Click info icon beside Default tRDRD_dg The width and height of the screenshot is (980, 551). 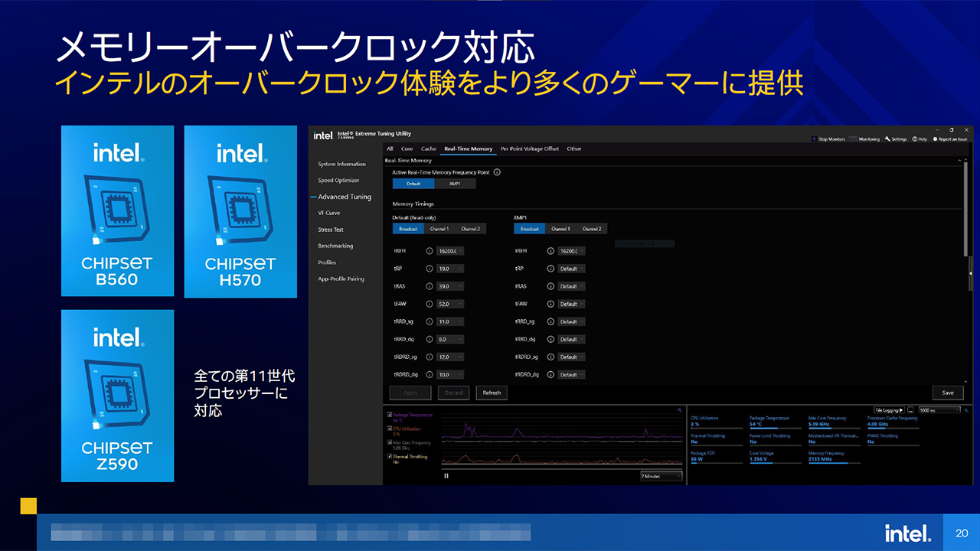coord(430,374)
